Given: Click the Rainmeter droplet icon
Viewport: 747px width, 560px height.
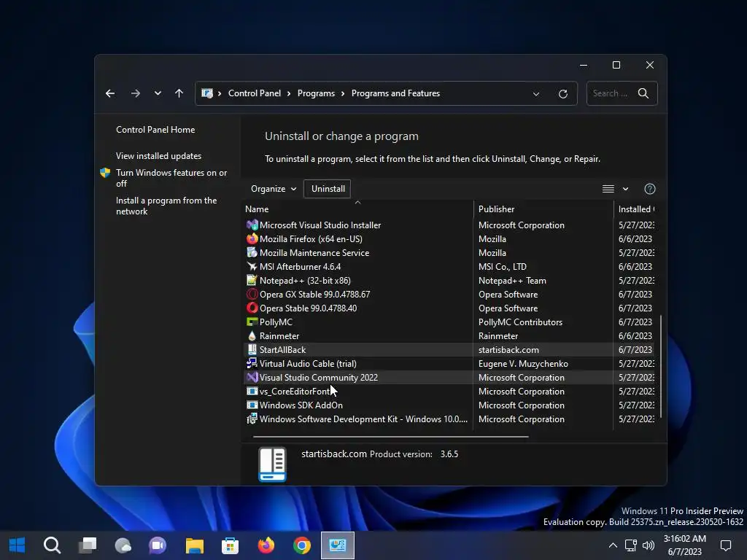Looking at the screenshot, I should point(252,335).
